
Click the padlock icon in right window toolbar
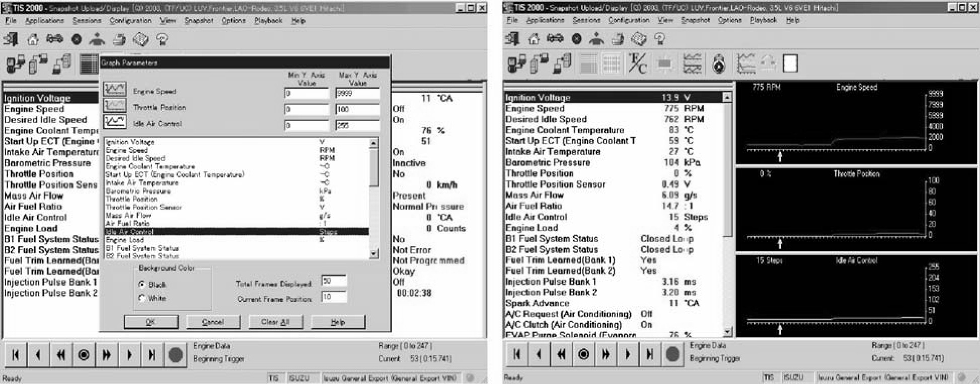coord(719,65)
